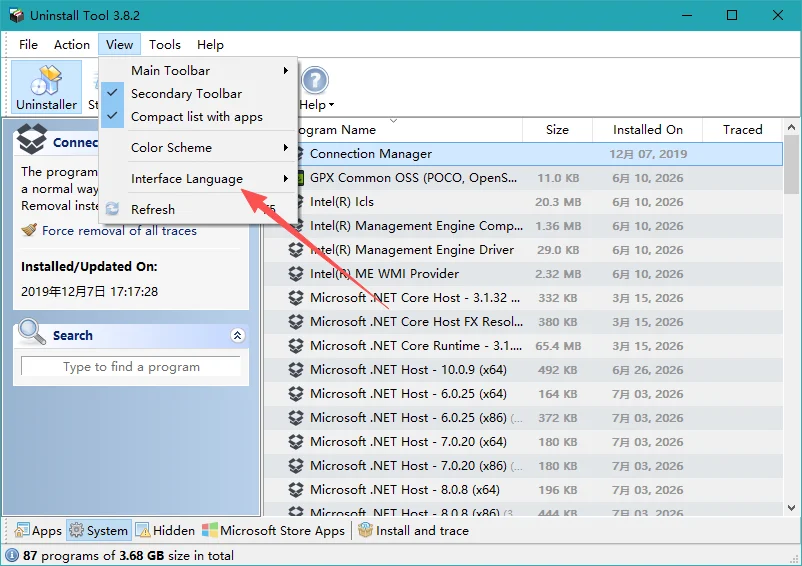Click the list scrollbar down arrow

coord(791,508)
